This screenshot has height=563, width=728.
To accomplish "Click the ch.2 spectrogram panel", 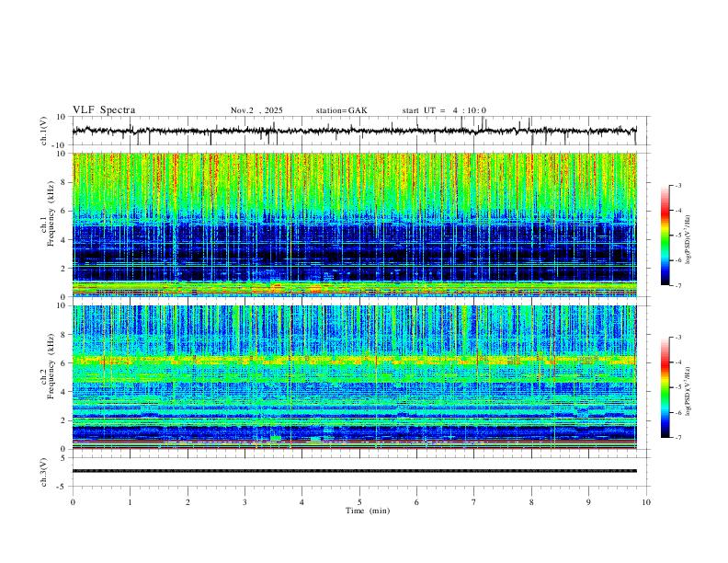I will point(354,377).
